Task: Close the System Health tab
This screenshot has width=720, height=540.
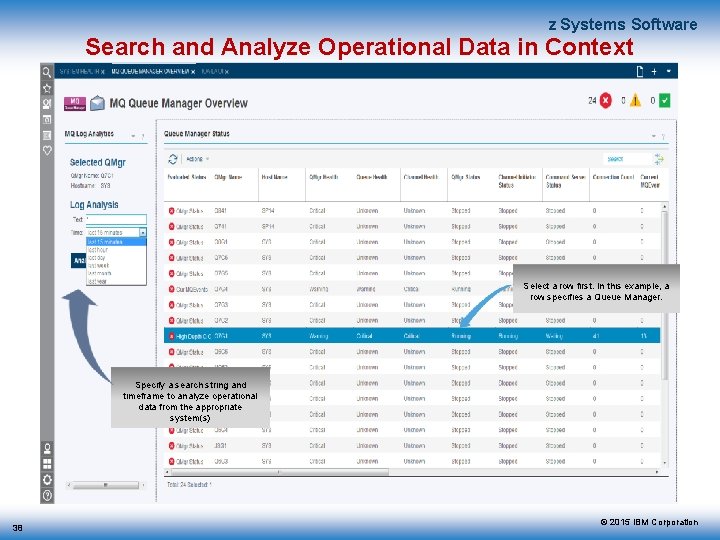Action: coord(103,72)
